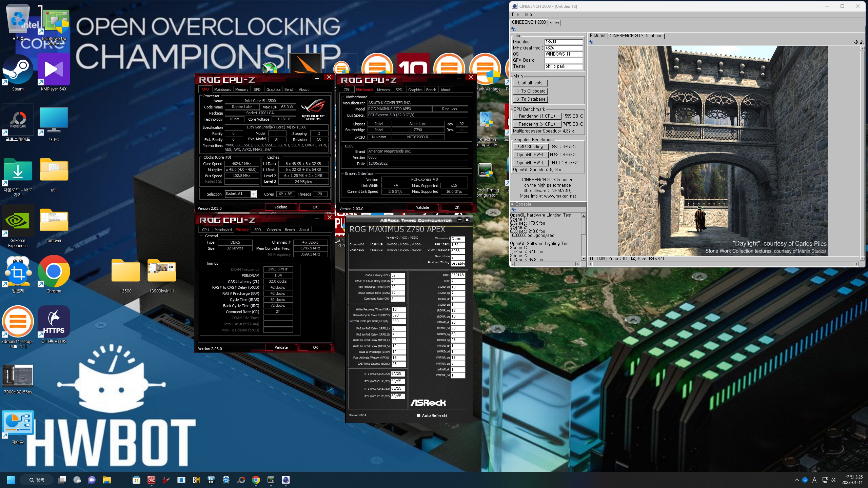This screenshot has width=868, height=488.
Task: Click the OpenGL HW-L benchmark button
Action: coord(530,163)
